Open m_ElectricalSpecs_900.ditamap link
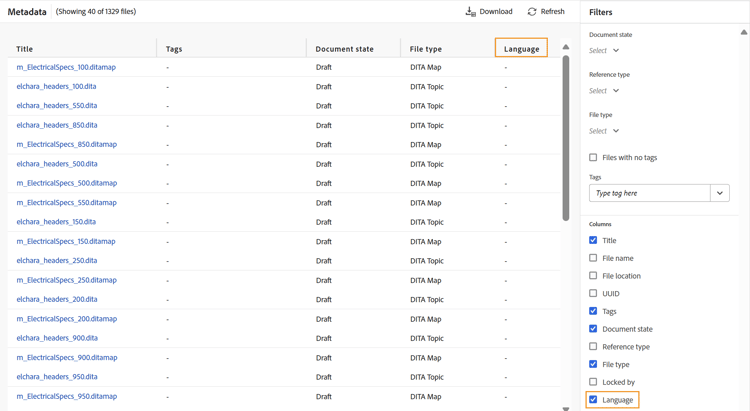Screen dimensions: 750x411 click(x=67, y=357)
